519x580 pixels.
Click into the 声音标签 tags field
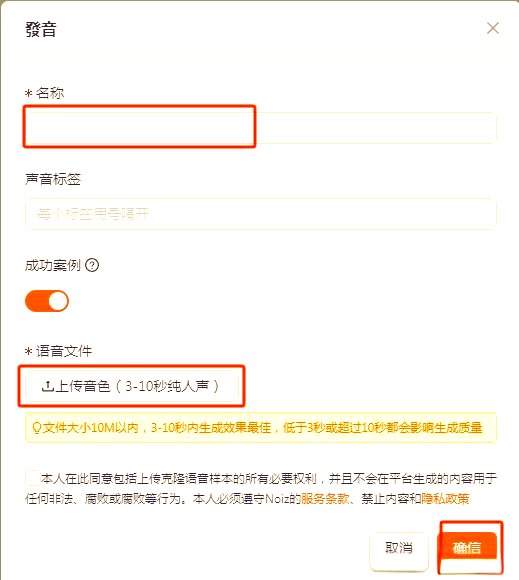(x=261, y=214)
